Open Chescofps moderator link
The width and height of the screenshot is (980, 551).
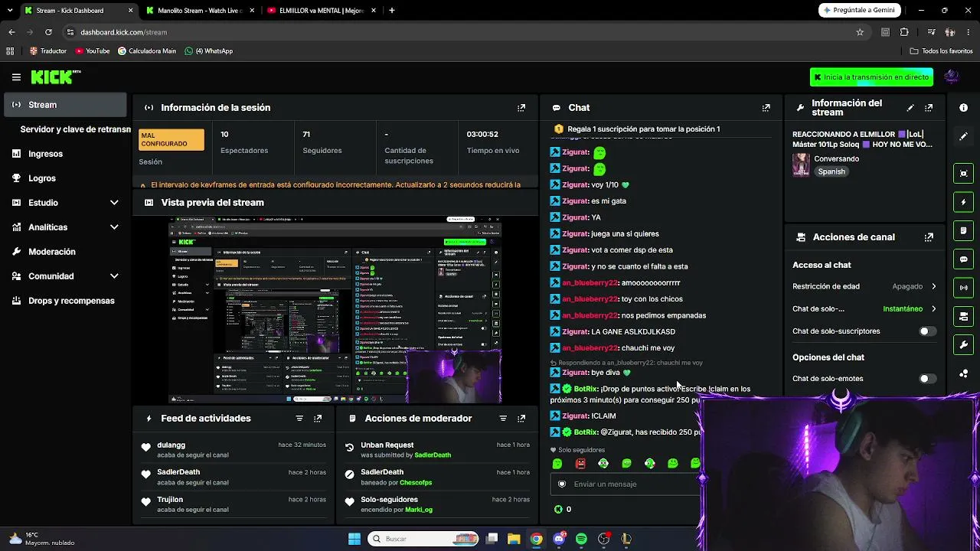(x=416, y=483)
